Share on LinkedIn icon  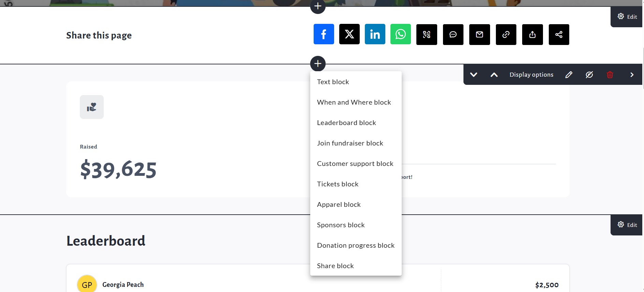tap(375, 34)
